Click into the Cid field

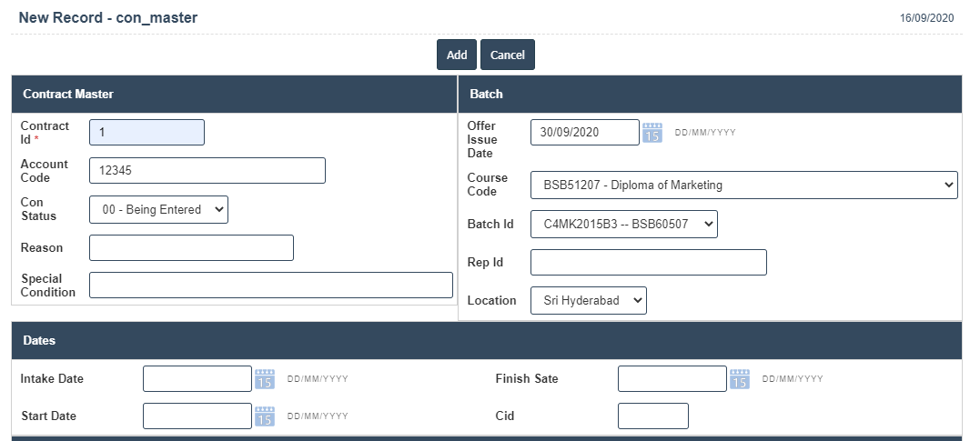coord(652,416)
